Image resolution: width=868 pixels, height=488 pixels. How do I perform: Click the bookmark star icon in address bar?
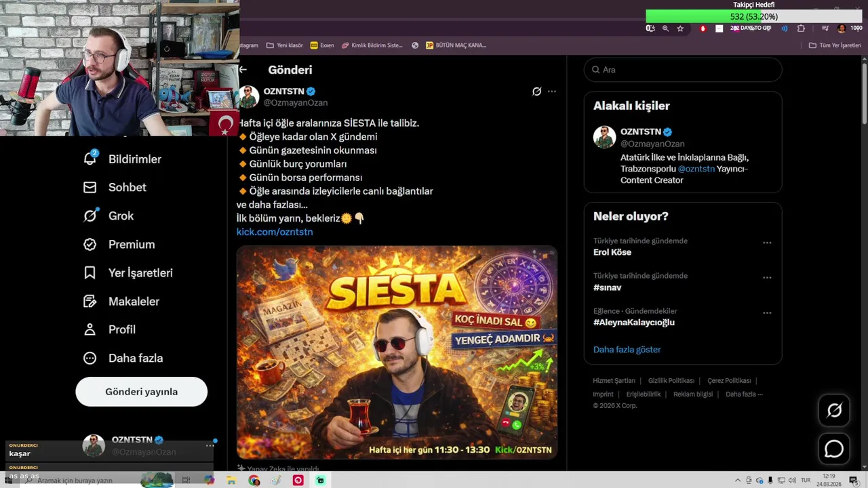point(680,28)
